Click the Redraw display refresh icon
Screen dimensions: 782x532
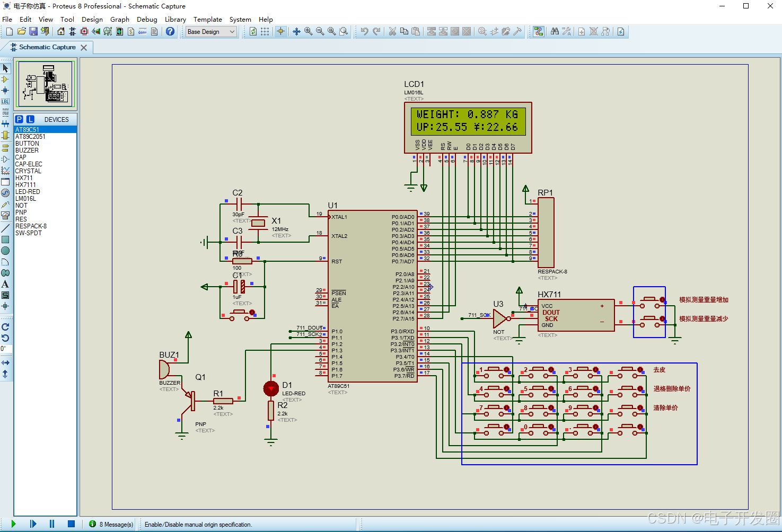[x=253, y=32]
